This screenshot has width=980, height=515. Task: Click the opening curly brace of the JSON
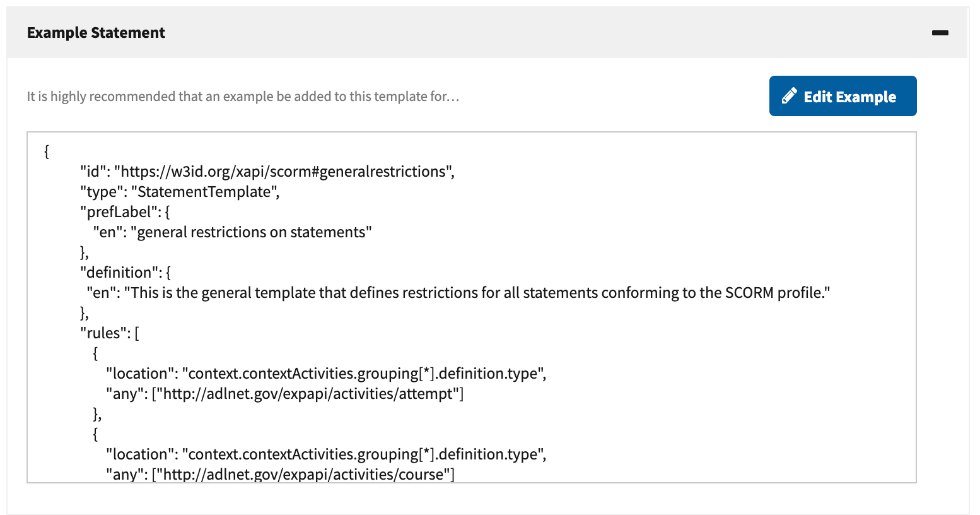(x=47, y=151)
